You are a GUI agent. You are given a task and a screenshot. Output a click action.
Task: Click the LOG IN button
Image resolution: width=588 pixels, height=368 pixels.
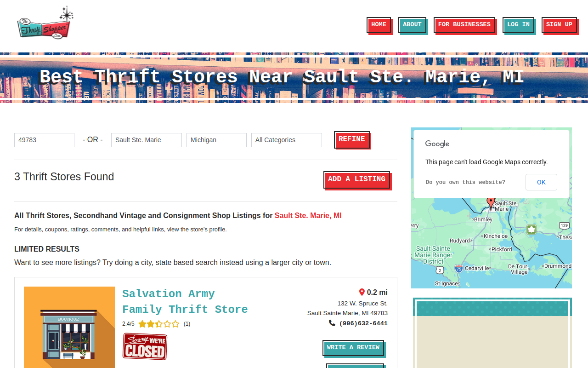click(x=518, y=25)
